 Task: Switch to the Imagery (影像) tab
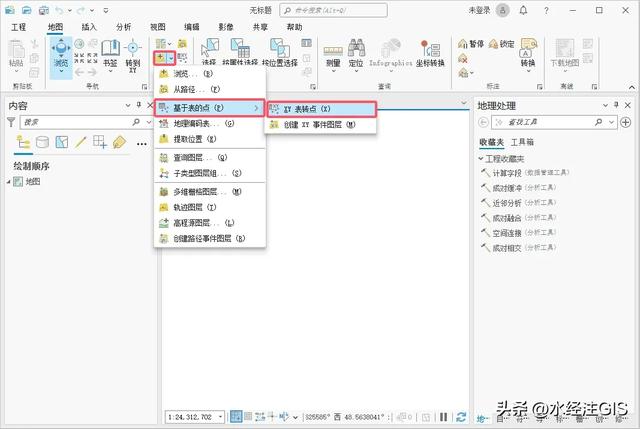click(x=226, y=27)
